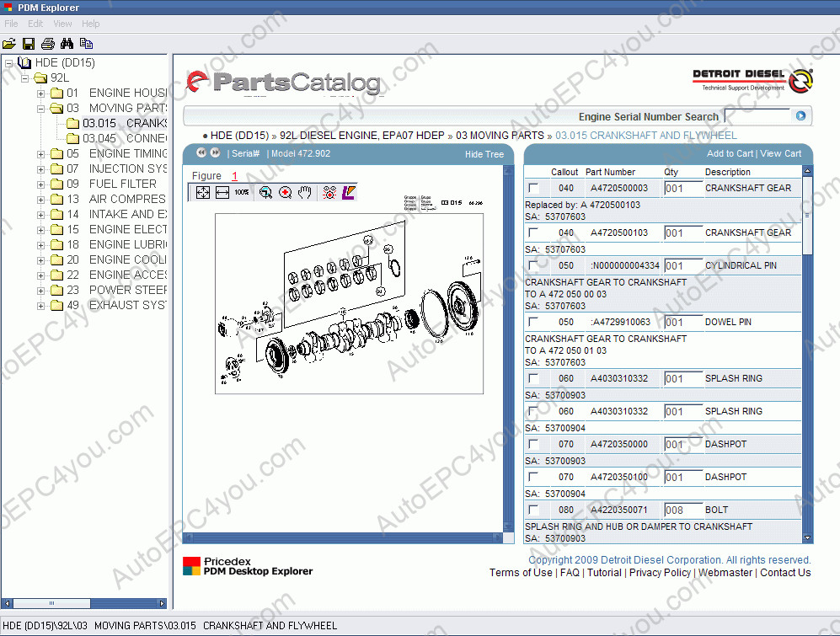Tick the checkbox for DOWEL PIN row
The width and height of the screenshot is (840, 636).
coord(533,322)
